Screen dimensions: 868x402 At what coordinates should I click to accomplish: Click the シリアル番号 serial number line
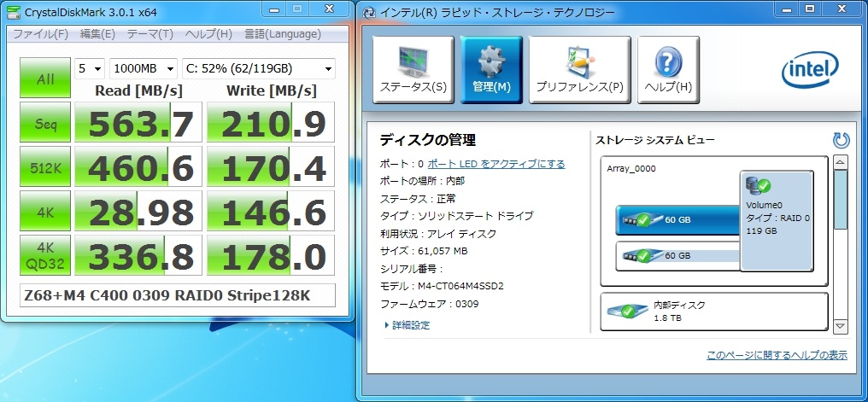pyautogui.click(x=412, y=269)
